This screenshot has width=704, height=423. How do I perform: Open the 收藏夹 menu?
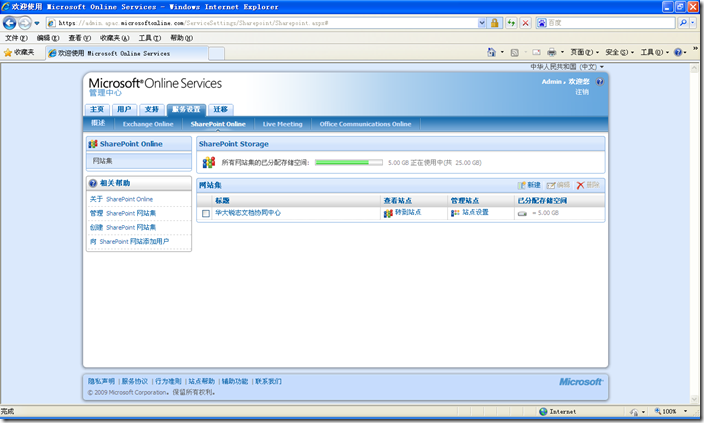tap(114, 38)
